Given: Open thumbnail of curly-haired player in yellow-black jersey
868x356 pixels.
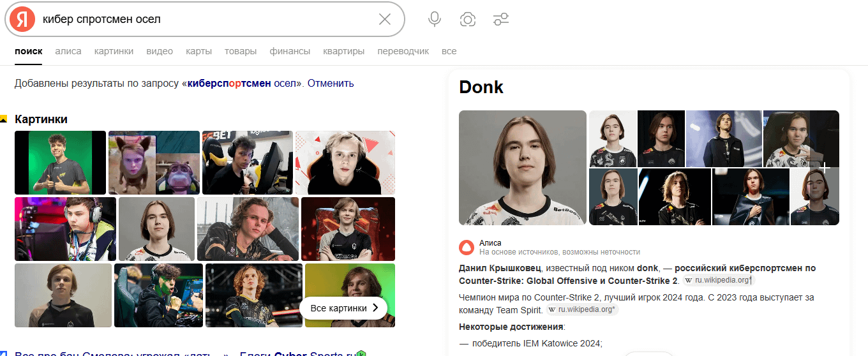Looking at the screenshot, I should pyautogui.click(x=254, y=295).
